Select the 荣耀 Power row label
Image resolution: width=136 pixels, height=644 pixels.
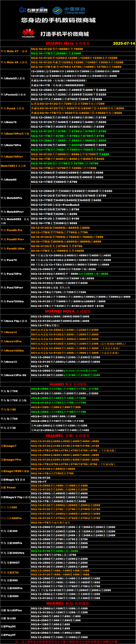coord(8,487)
